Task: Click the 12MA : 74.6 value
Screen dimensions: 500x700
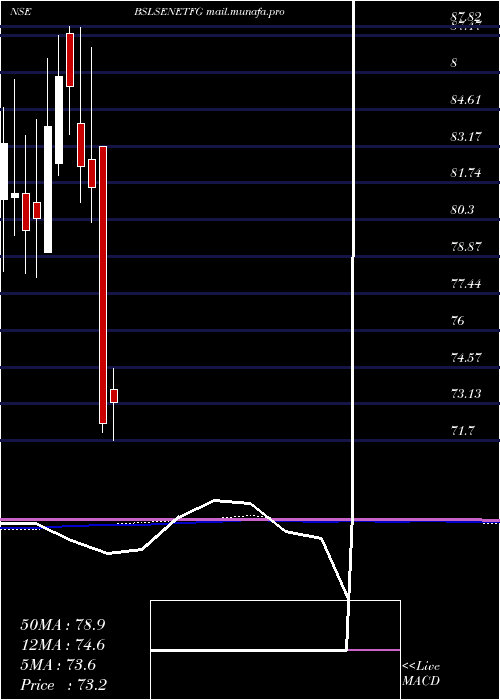Action: pos(63,645)
